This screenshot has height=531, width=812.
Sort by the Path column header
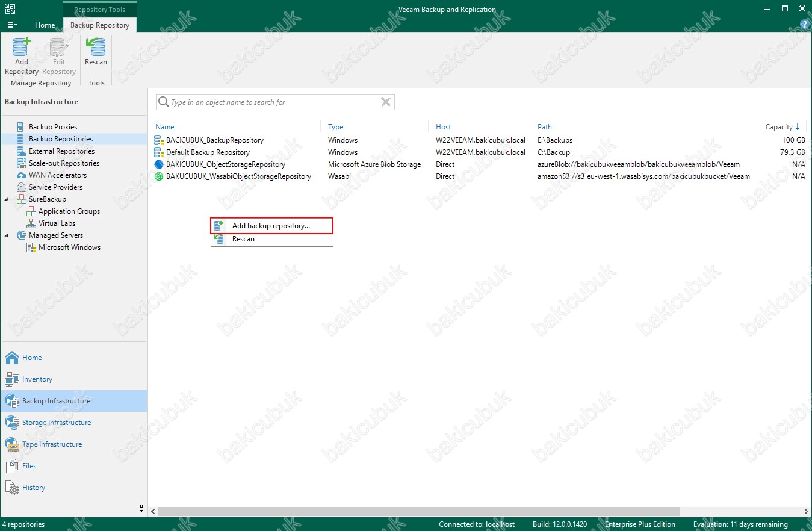point(545,127)
